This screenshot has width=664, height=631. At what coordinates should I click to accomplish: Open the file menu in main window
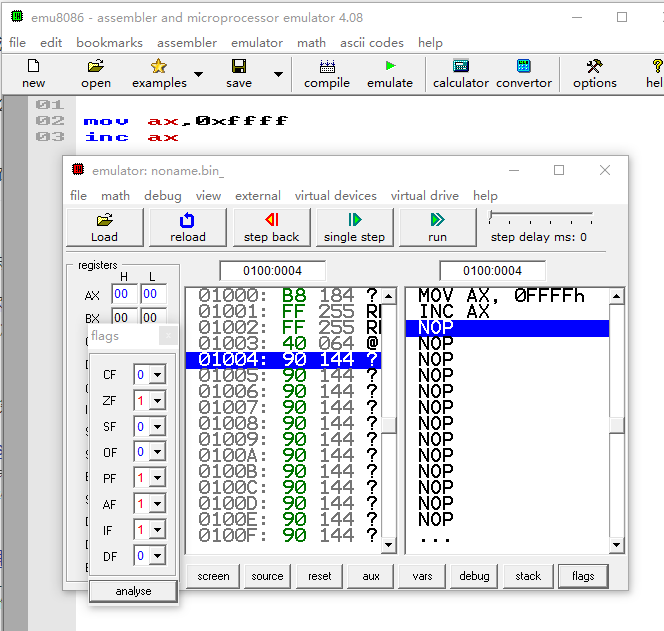17,43
